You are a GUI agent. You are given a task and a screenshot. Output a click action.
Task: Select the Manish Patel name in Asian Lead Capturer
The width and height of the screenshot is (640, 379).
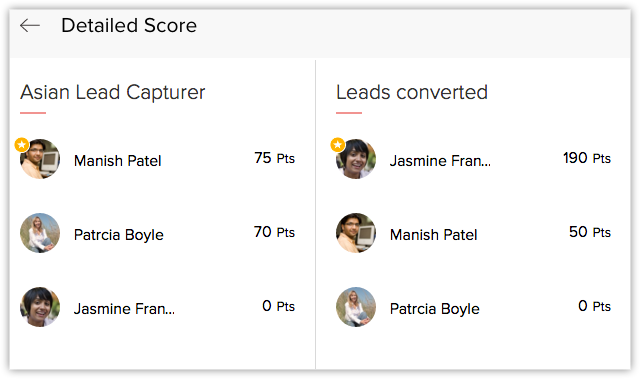click(x=118, y=161)
